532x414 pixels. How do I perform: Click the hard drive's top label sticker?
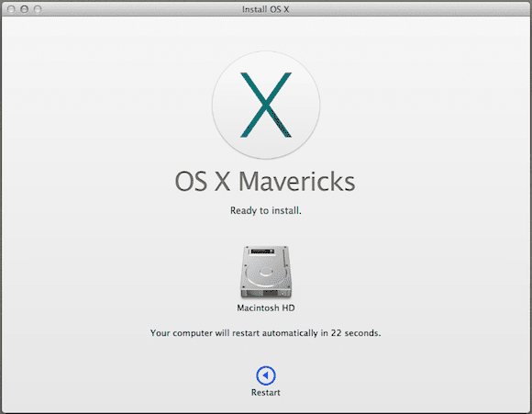262,252
